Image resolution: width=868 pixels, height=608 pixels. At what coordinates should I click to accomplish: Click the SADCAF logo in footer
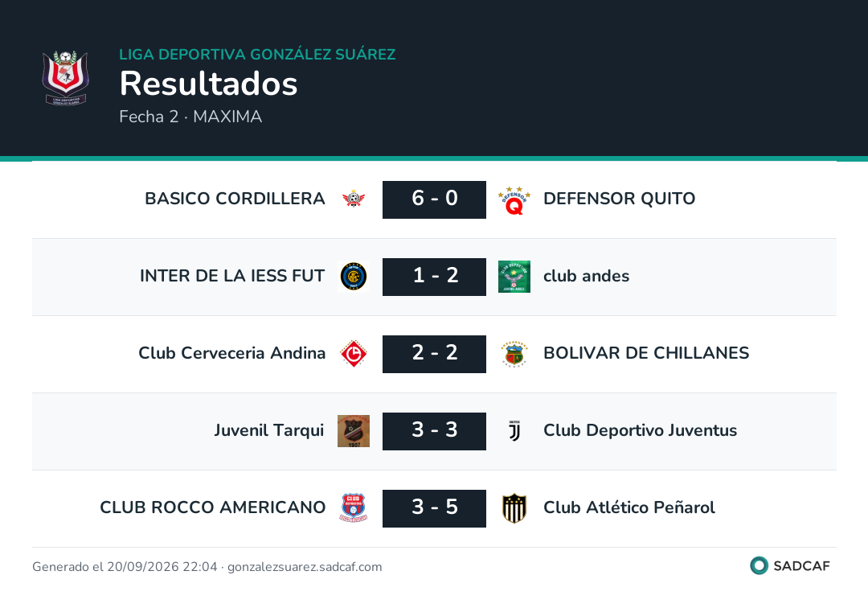click(790, 565)
